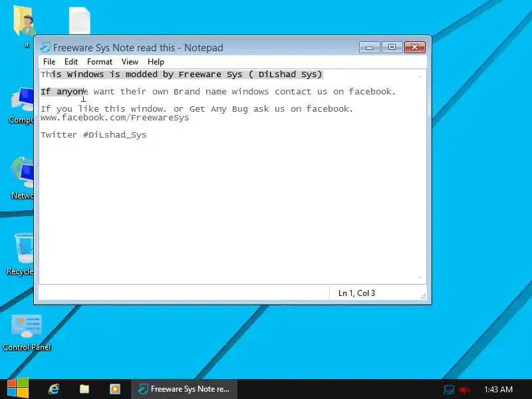Click the scrollbar down arrow in Notepad
Screen dimensions: 532x399
(420, 277)
